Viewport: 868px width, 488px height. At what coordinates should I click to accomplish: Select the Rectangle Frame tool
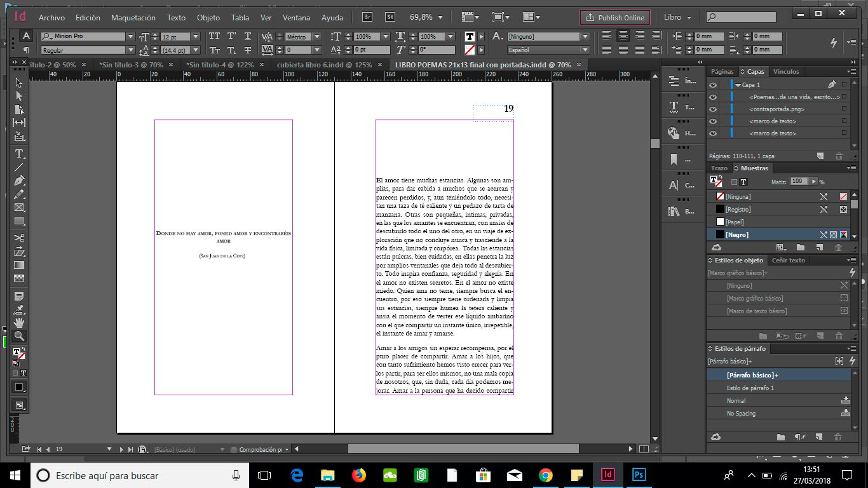click(19, 207)
